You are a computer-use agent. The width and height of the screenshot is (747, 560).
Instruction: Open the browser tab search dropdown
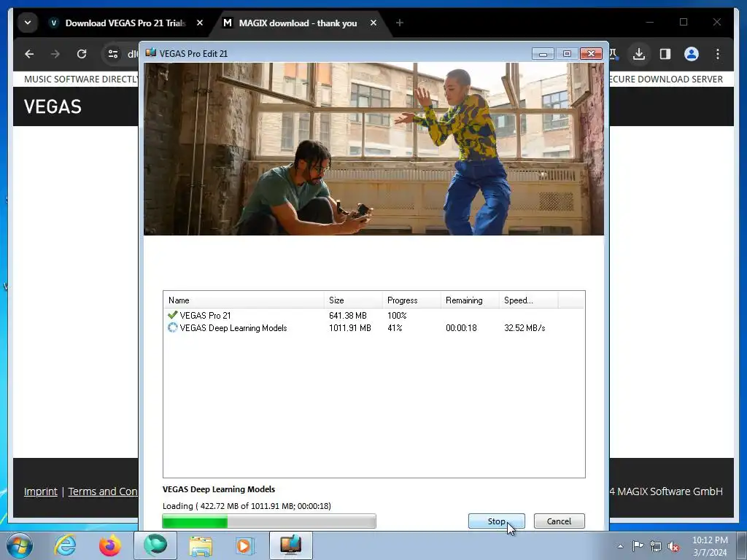coord(28,23)
